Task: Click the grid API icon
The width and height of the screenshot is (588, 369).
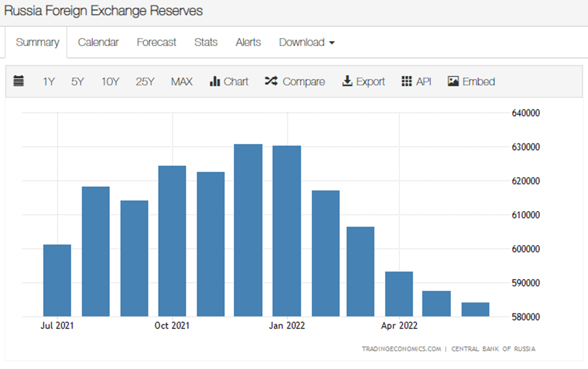Action: click(407, 81)
